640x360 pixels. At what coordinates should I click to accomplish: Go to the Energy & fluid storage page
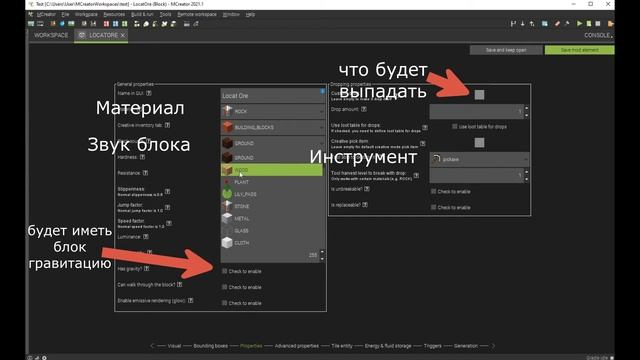tap(388, 346)
